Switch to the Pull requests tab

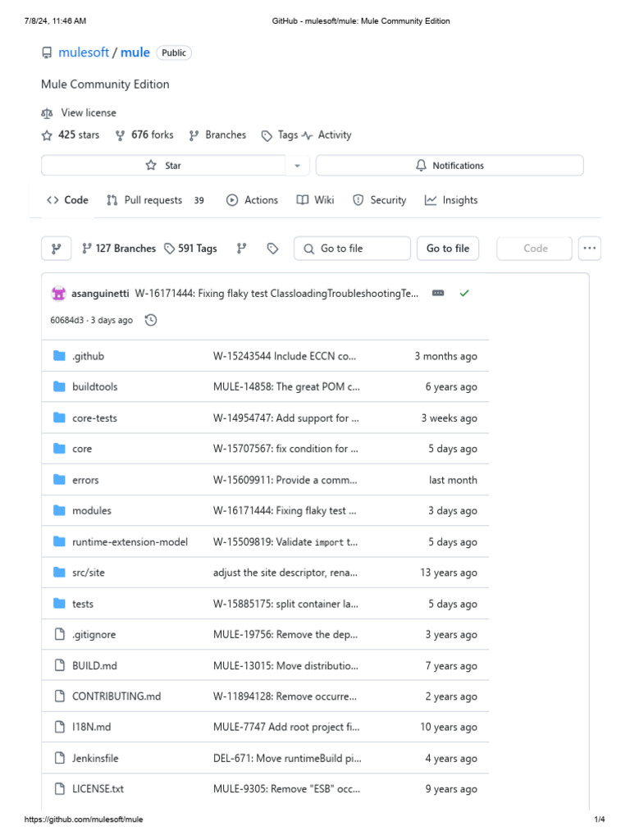(154, 200)
